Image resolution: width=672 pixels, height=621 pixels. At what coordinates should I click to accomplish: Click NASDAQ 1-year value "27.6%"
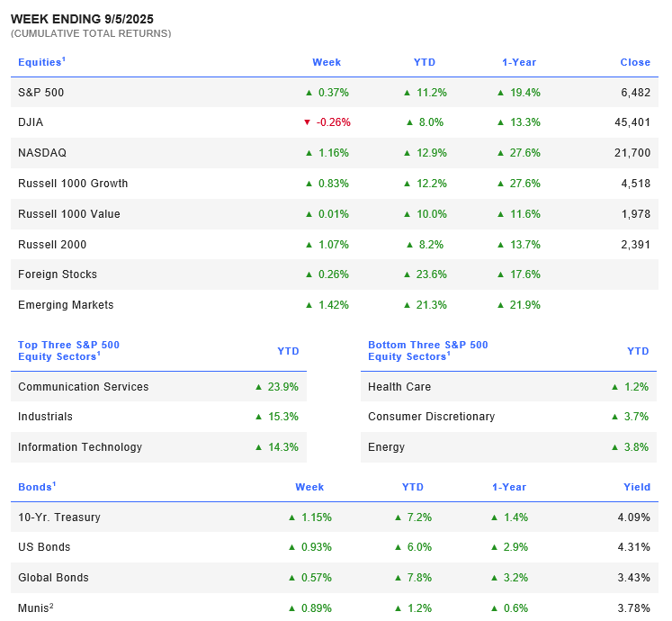click(525, 153)
